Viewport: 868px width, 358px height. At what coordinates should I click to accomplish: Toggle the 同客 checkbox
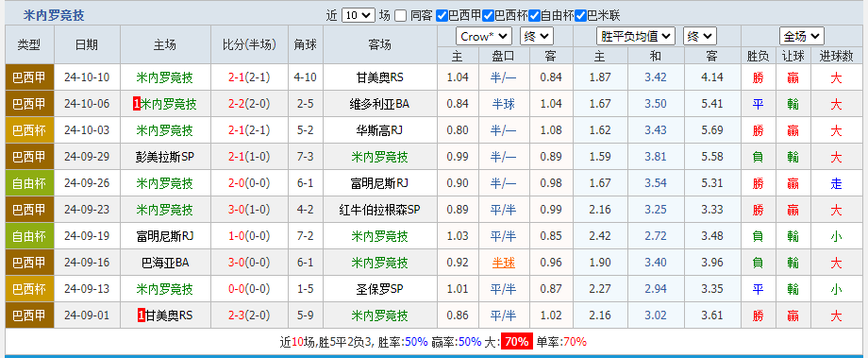tap(401, 15)
